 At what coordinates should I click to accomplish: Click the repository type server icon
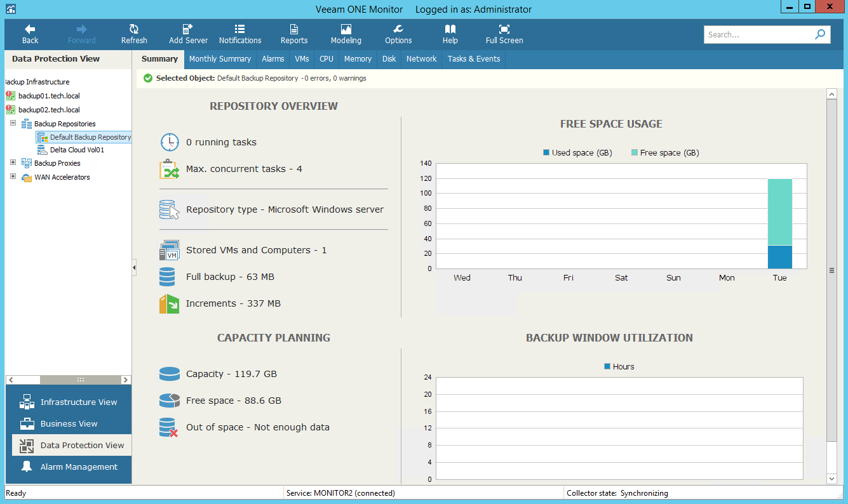[x=170, y=209]
